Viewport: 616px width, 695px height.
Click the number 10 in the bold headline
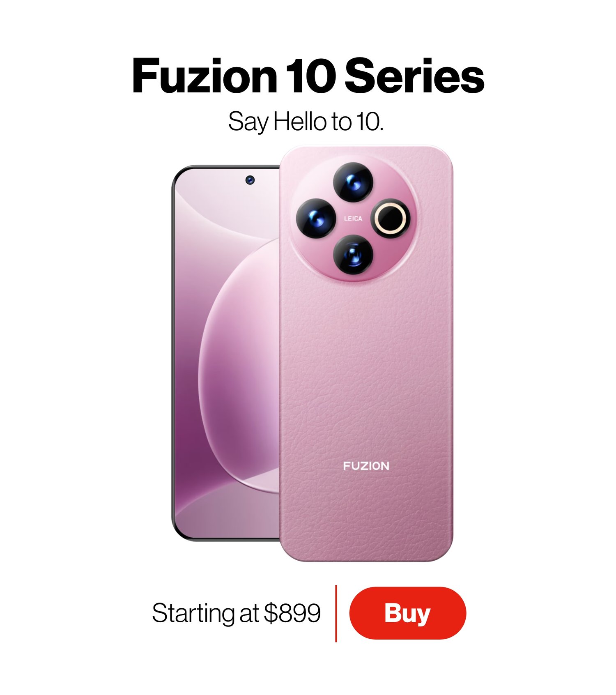[310, 76]
